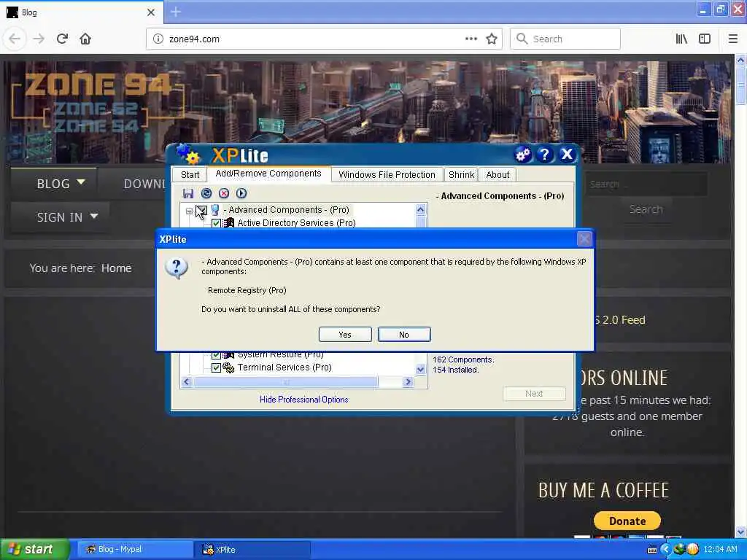Toggle the Advanced Components checkbox
Image resolution: width=747 pixels, height=560 pixels.
(201, 210)
